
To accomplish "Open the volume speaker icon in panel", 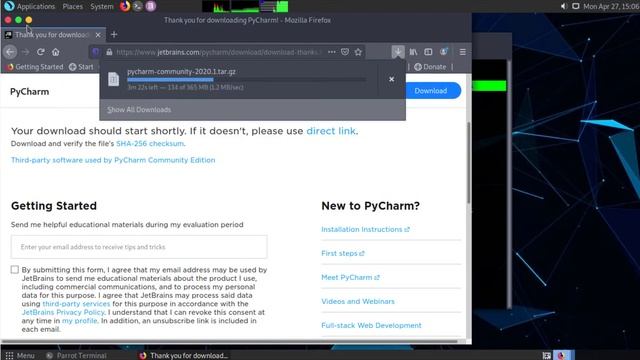I will point(564,6).
